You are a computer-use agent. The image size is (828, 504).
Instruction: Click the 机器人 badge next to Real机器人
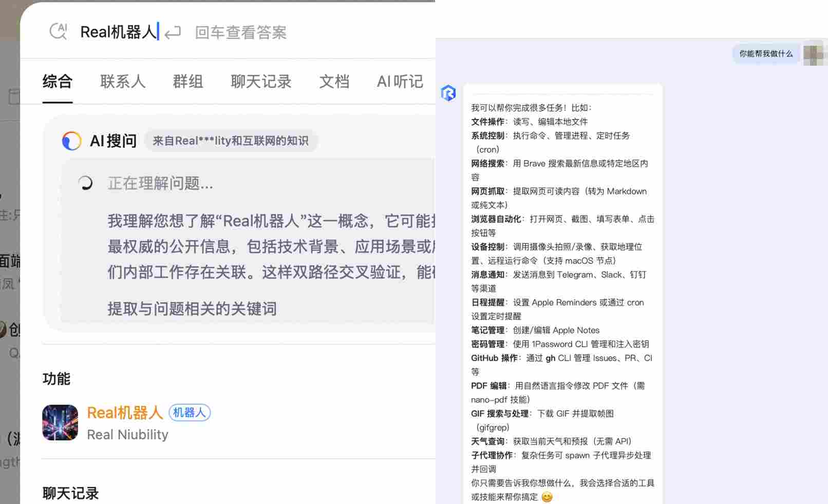click(189, 413)
